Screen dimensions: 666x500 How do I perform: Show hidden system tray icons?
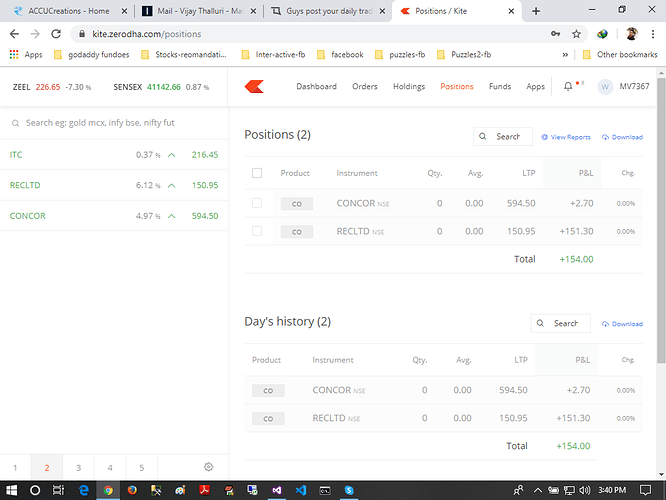[538, 490]
